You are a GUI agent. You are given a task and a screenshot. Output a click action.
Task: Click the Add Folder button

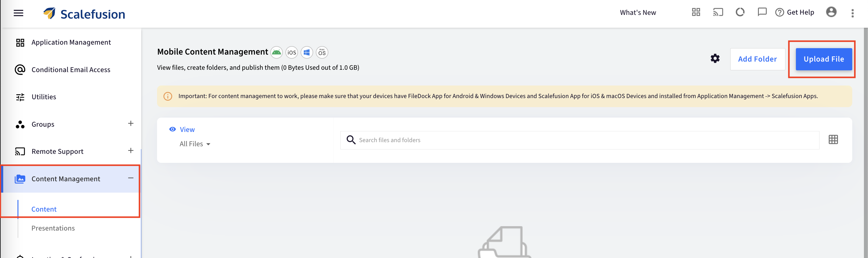click(x=757, y=59)
